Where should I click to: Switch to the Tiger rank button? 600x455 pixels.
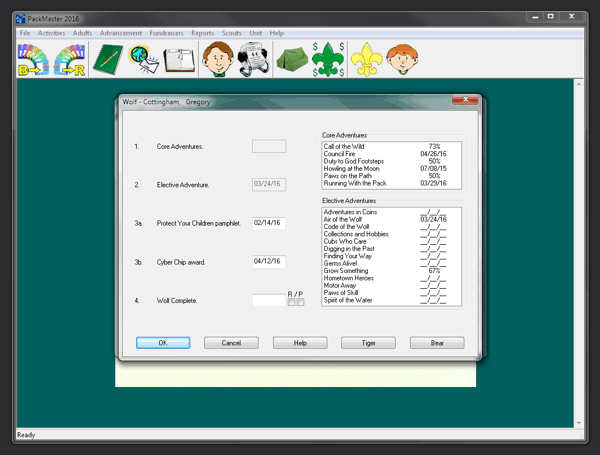tap(368, 343)
